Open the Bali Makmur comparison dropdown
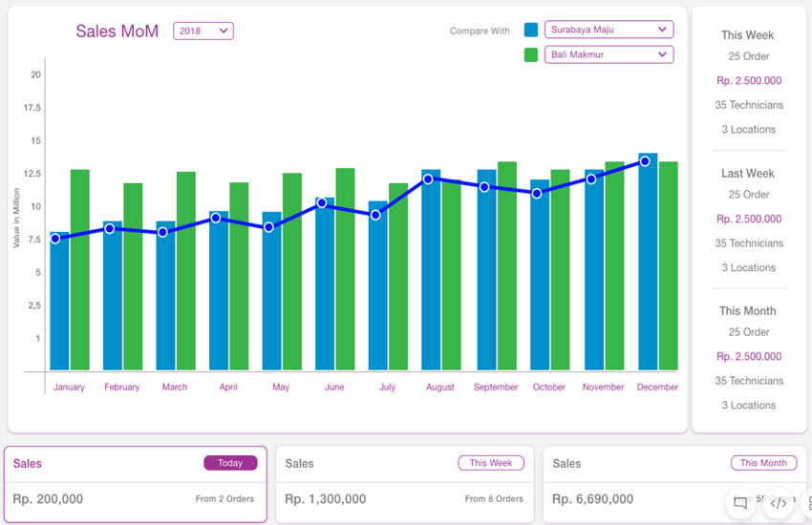The width and height of the screenshot is (812, 525). pyautogui.click(x=609, y=54)
